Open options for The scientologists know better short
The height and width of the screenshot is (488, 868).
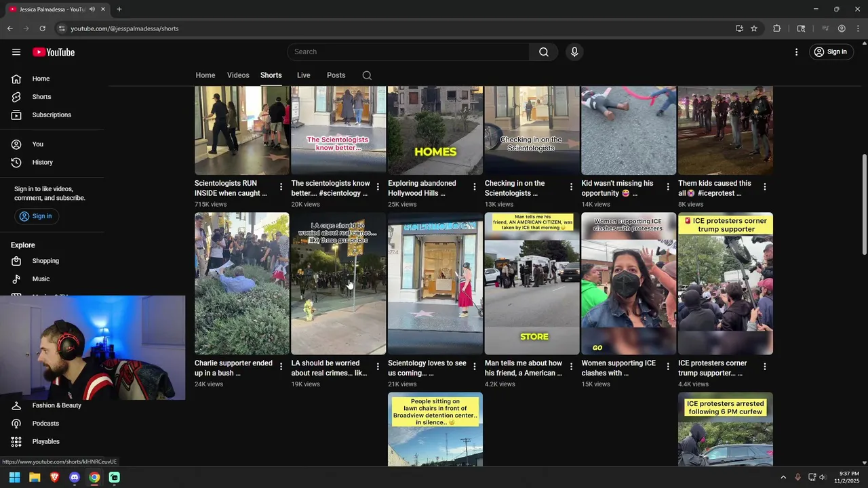378,186
